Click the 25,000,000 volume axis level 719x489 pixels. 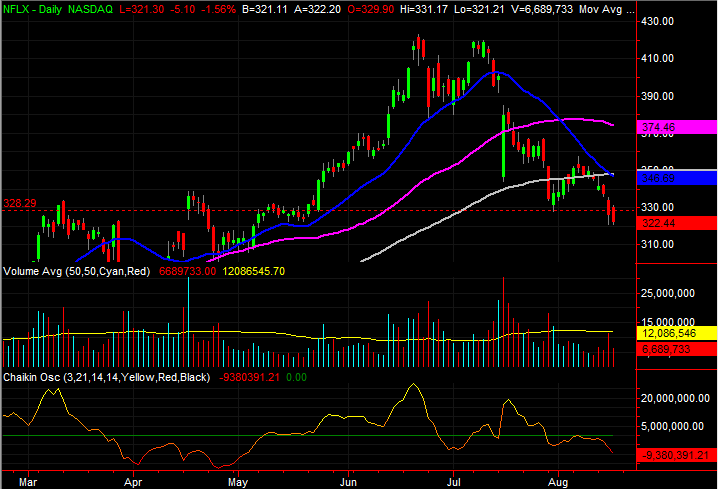(x=668, y=293)
